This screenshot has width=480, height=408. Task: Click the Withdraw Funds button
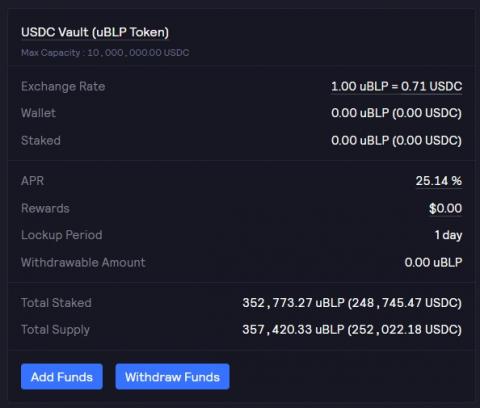tap(172, 377)
